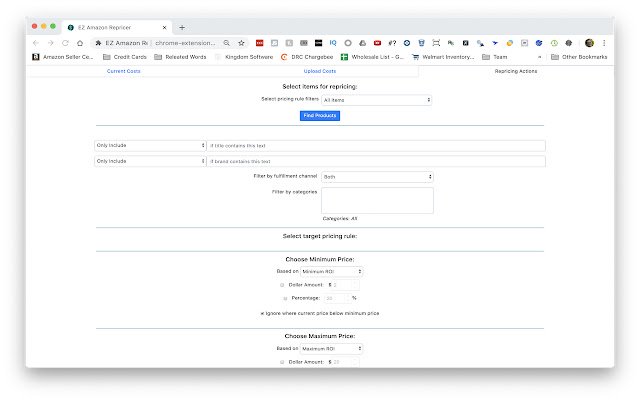640x400 pixels.
Task: Open the fulfilment channel filter dropdown
Action: pyautogui.click(x=377, y=177)
